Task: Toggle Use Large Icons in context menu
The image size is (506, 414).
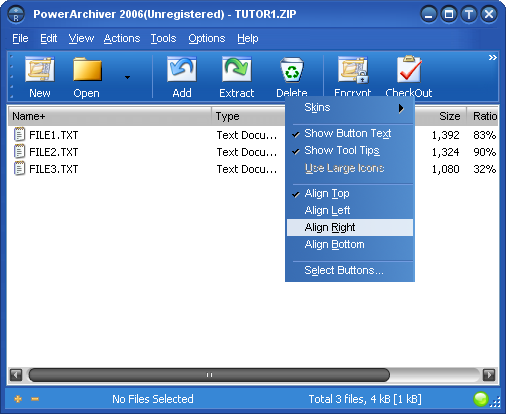Action: pyautogui.click(x=350, y=168)
